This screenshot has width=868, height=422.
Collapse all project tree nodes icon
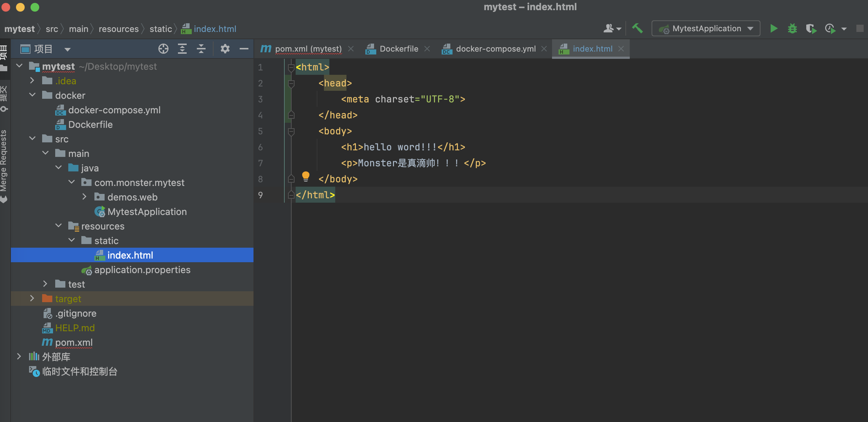point(201,49)
